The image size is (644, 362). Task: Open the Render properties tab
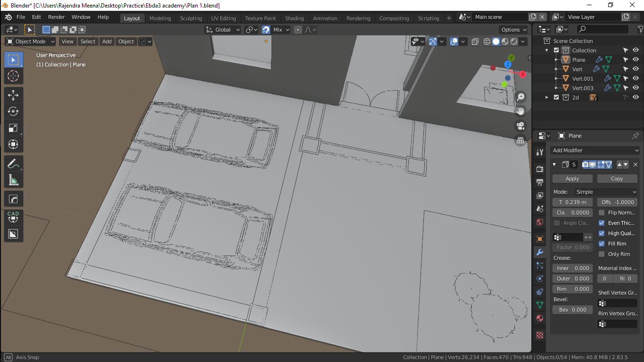540,169
